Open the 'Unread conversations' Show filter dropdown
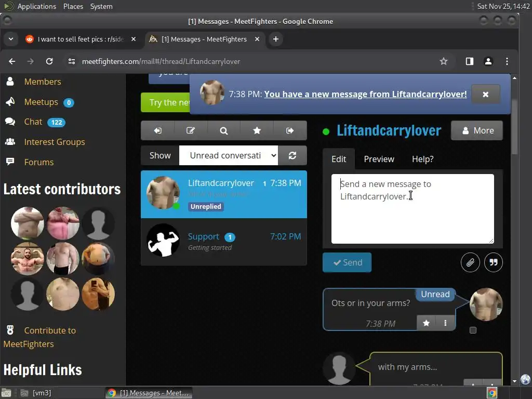 point(229,155)
